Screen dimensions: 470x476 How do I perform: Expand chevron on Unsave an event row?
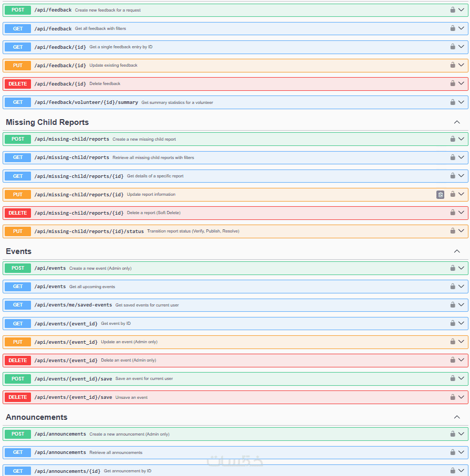tap(461, 397)
